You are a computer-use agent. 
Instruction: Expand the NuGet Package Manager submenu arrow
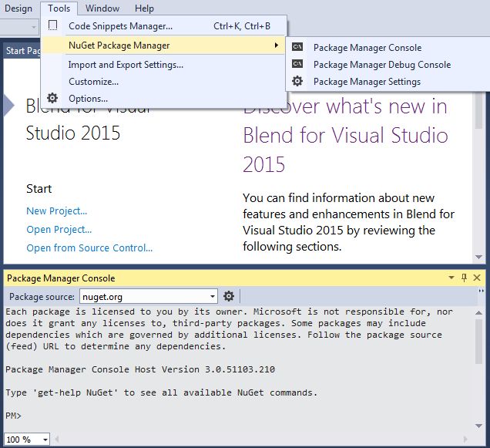(277, 45)
